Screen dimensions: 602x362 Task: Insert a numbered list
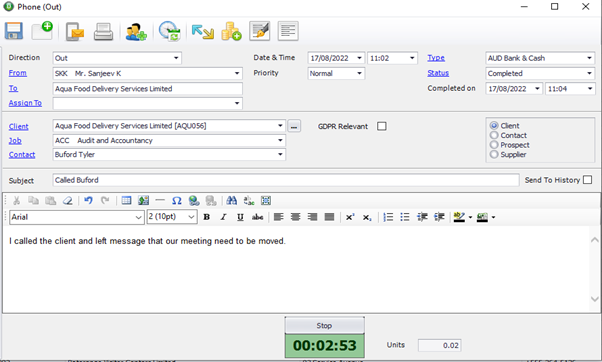[x=388, y=217]
